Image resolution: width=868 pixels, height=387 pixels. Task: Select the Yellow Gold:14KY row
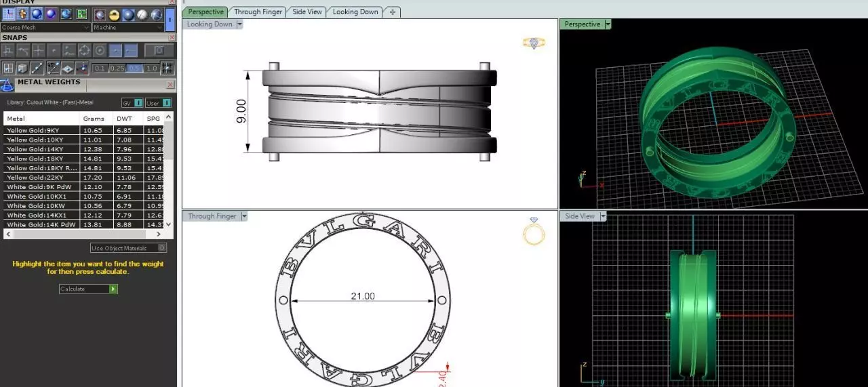[84, 148]
